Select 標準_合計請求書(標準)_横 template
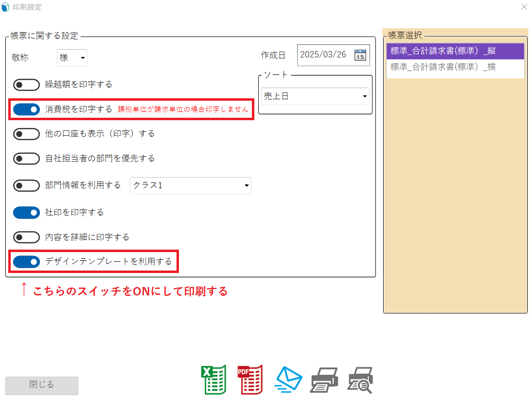 [x=455, y=67]
